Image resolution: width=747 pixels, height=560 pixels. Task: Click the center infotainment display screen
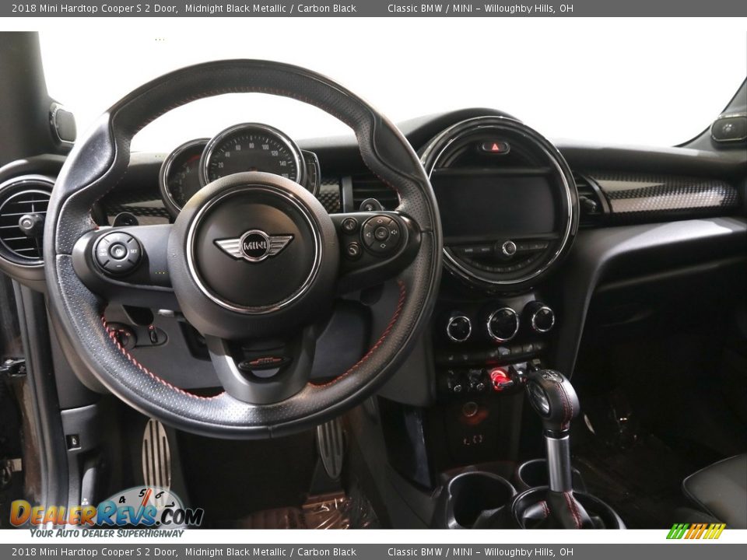pyautogui.click(x=496, y=202)
